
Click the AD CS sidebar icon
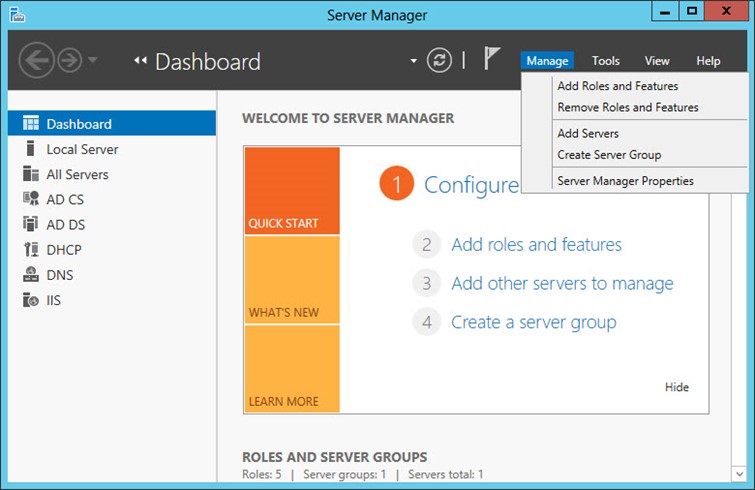pos(31,199)
